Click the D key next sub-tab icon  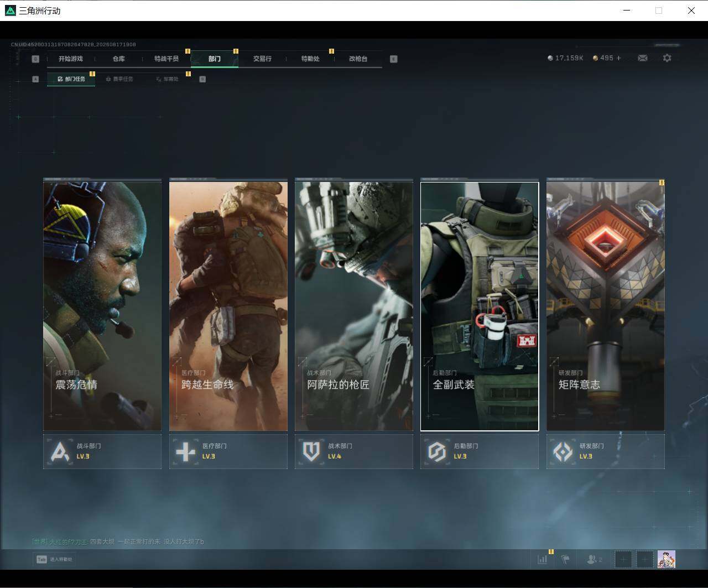(202, 79)
